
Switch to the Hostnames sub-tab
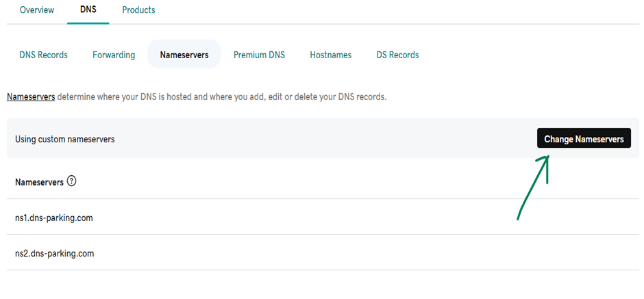pyautogui.click(x=331, y=55)
